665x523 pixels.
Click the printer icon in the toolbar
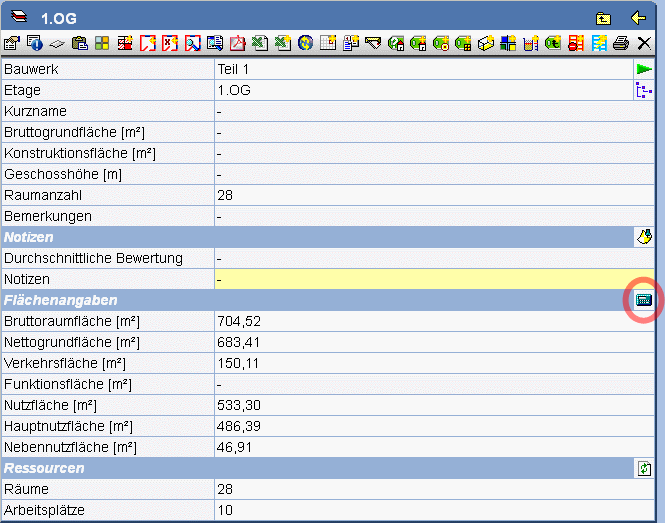620,43
